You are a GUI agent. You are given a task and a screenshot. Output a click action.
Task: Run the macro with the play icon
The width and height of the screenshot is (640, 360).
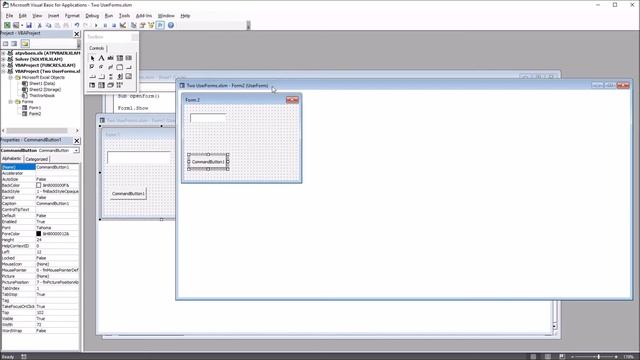(96, 25)
